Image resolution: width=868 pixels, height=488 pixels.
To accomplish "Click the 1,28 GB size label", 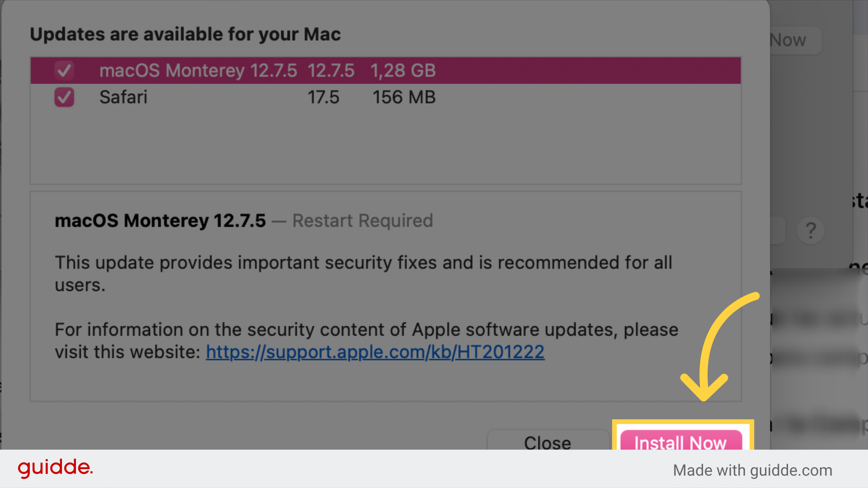I will tap(403, 70).
